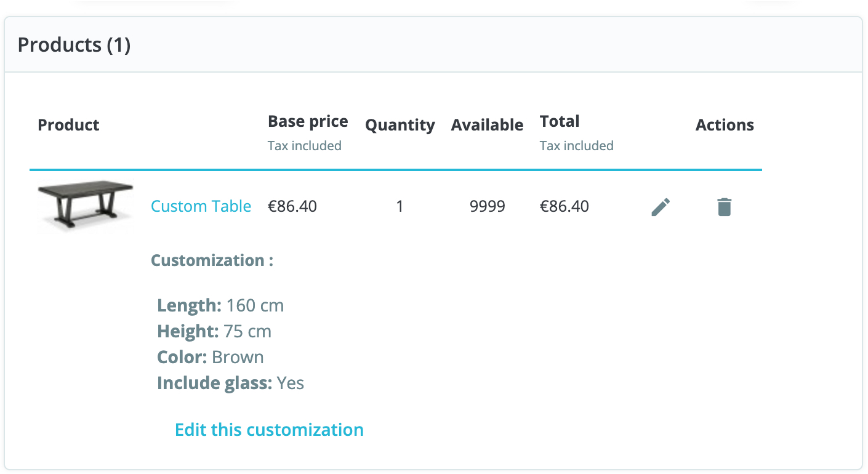The width and height of the screenshot is (868, 474).
Task: Click the €86.40 total value
Action: pos(565,206)
